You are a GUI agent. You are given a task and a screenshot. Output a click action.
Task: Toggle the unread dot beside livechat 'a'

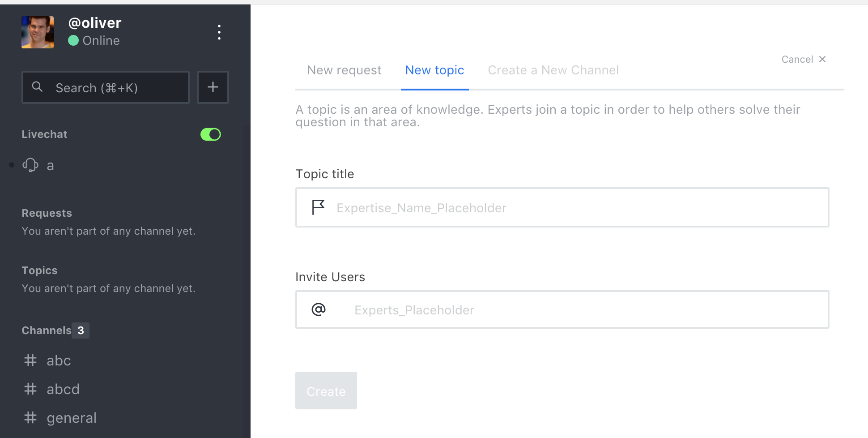point(12,165)
